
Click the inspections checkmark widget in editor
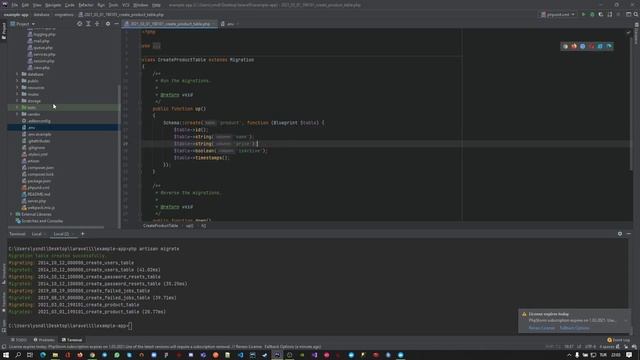(x=629, y=32)
